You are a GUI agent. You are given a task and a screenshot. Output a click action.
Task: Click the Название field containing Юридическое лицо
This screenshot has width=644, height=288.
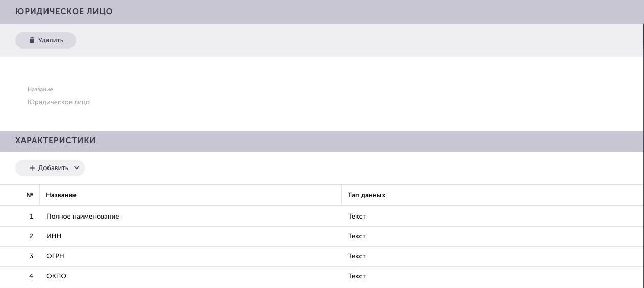click(x=59, y=102)
